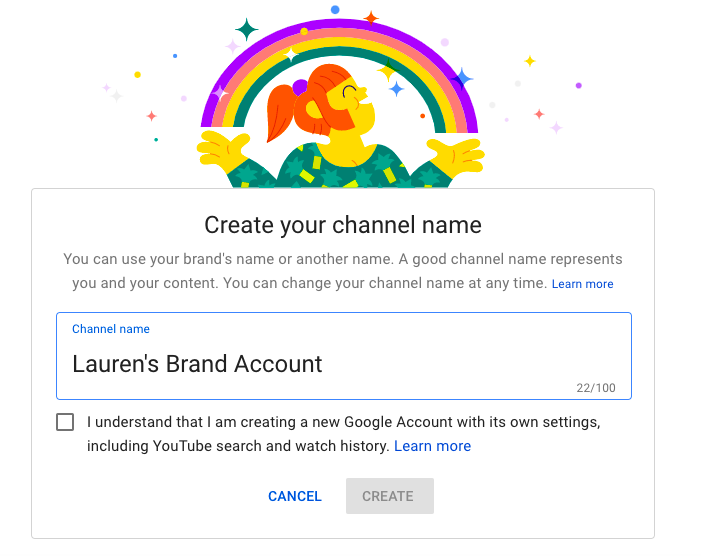Click the 'You can use your brand's name' description
This screenshot has width=701, height=556.
(x=343, y=271)
